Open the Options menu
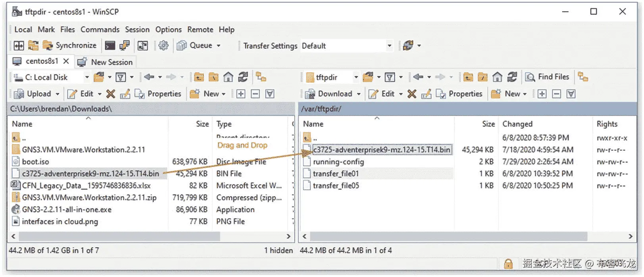This screenshot has width=644, height=277. [168, 29]
